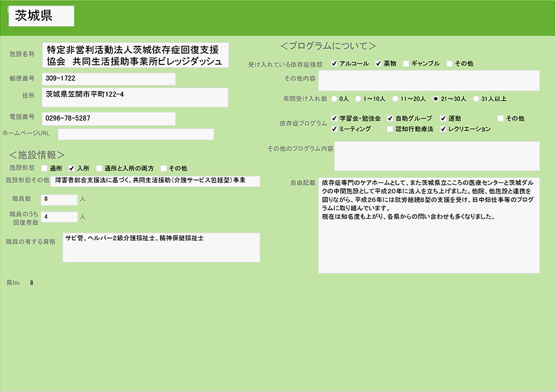Viewport: 555px width, 392px height.
Task: Select the 31人以上 radio option
Action: tap(476, 98)
